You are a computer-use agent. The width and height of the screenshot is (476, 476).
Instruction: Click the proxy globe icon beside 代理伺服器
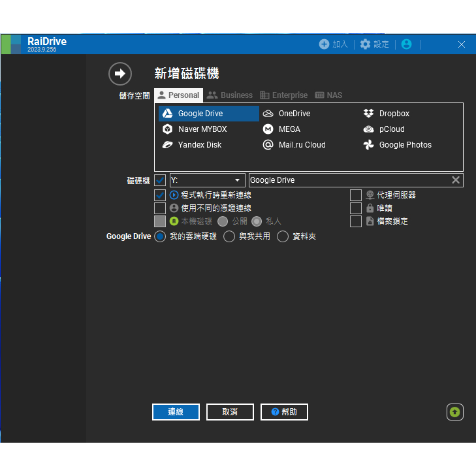click(370, 195)
